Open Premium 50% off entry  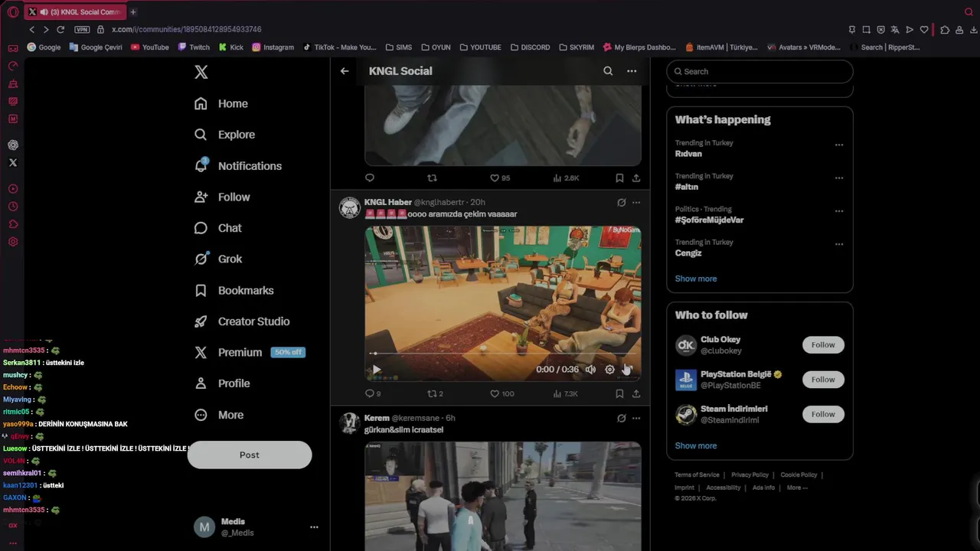pyautogui.click(x=250, y=353)
